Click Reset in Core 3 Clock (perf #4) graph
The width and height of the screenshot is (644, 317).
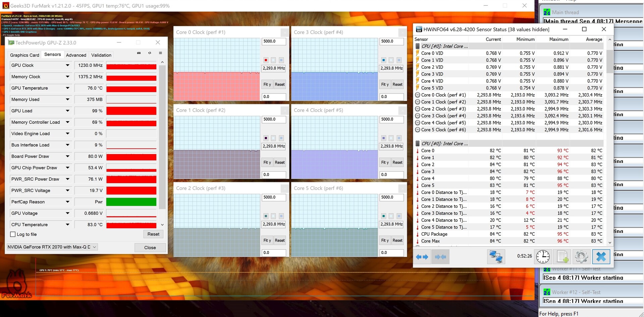tap(397, 84)
